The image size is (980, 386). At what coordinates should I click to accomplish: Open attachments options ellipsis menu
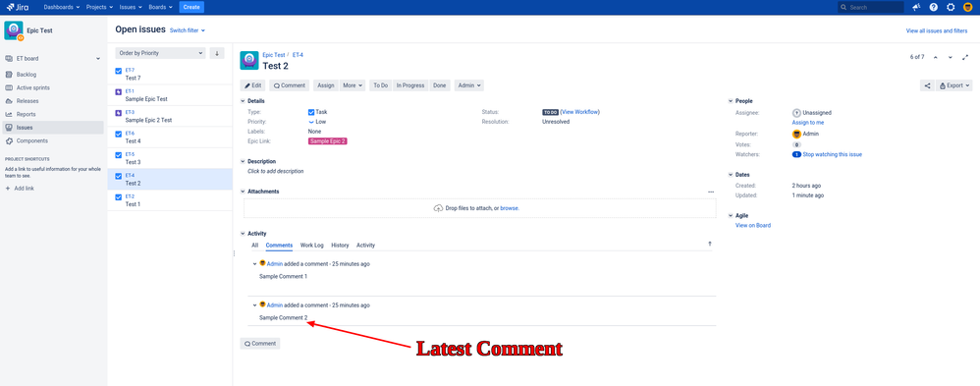tap(711, 192)
